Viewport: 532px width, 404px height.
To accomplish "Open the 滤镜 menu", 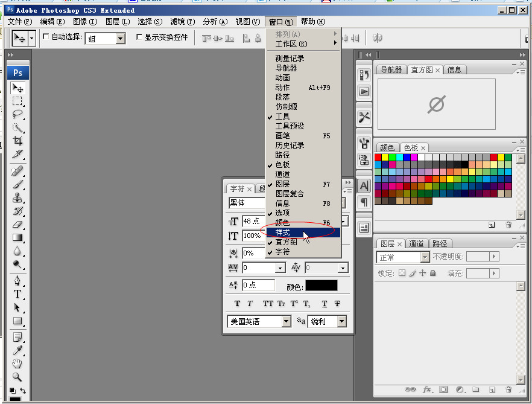I will point(182,22).
